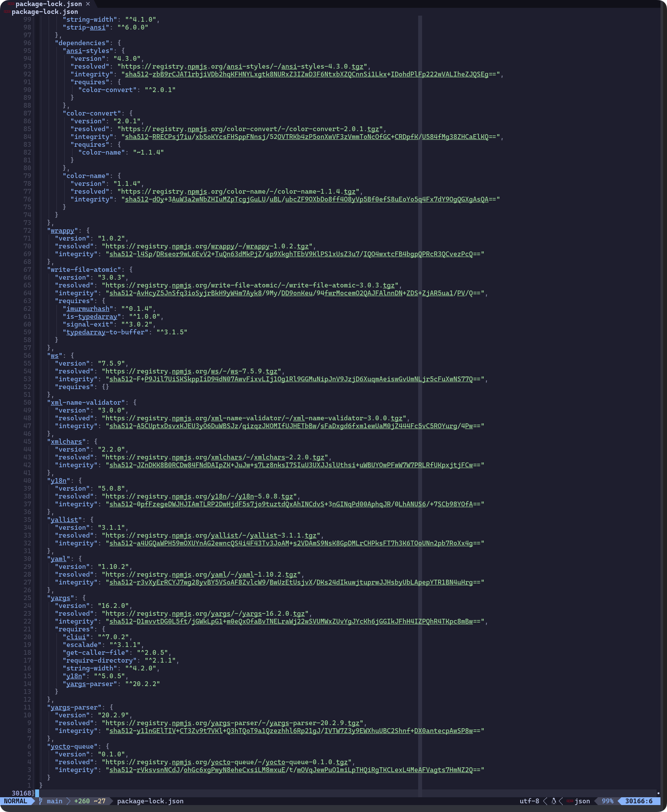Open the ansi-styles-4.3.0.tgz registry URL

[x=242, y=66]
